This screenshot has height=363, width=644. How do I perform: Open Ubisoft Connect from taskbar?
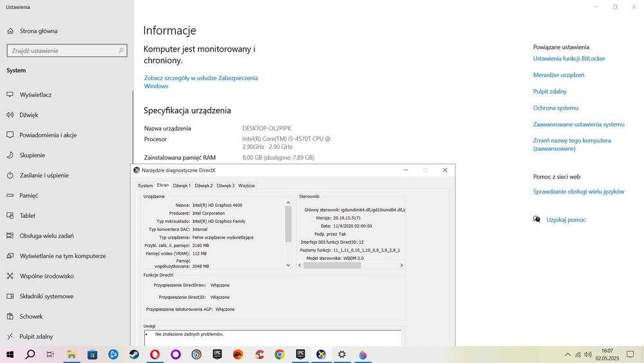coord(196,355)
